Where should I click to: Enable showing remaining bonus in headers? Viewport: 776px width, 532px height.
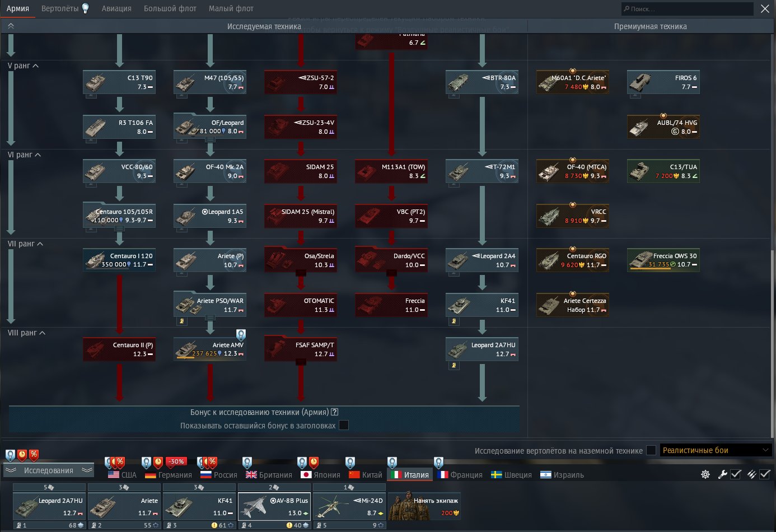point(344,425)
